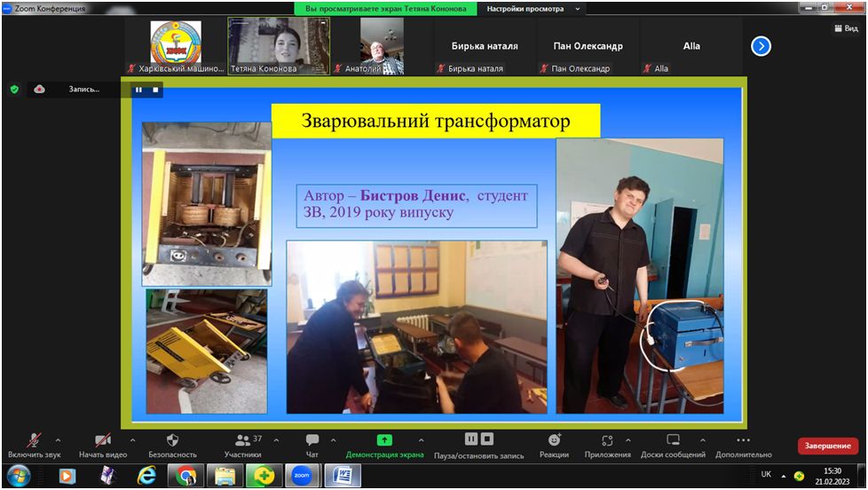Open Реакции reactions menu

coord(554,446)
